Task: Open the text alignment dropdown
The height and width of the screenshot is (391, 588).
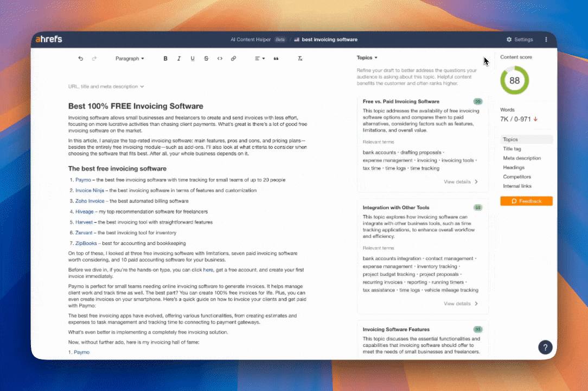Action: click(x=259, y=58)
